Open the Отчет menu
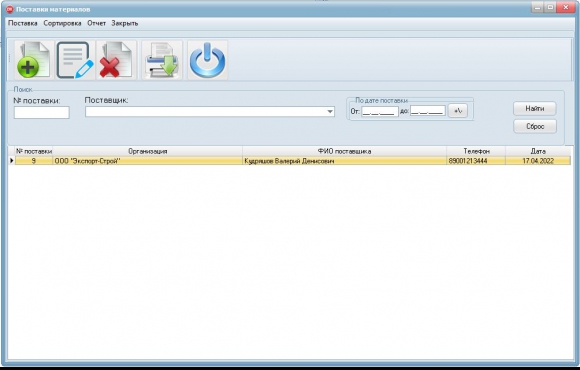 [x=97, y=23]
